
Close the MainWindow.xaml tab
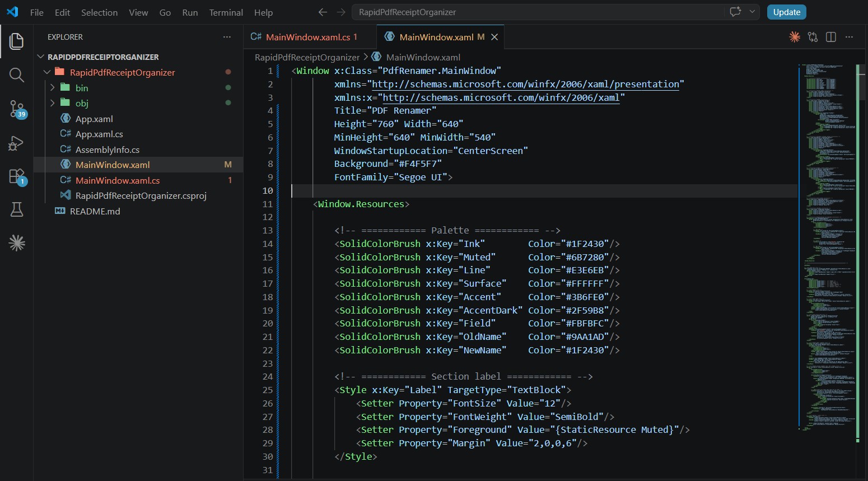(494, 37)
